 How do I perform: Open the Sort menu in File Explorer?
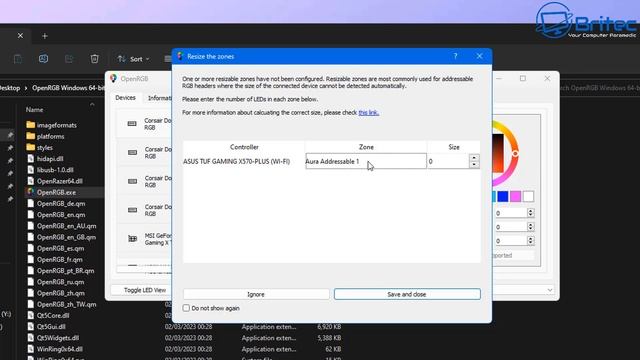click(133, 59)
